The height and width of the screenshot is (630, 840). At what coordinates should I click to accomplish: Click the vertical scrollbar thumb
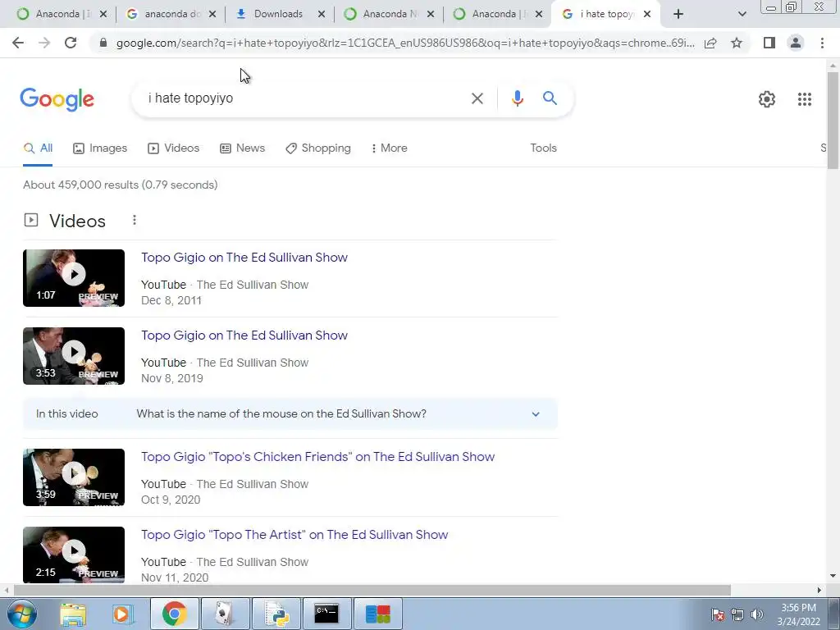pos(833,121)
